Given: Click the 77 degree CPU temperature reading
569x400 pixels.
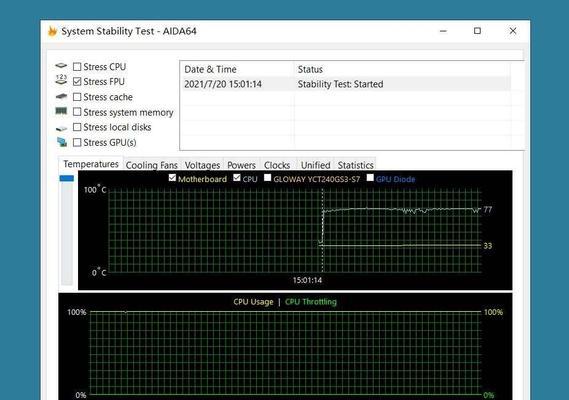Looking at the screenshot, I should (488, 210).
